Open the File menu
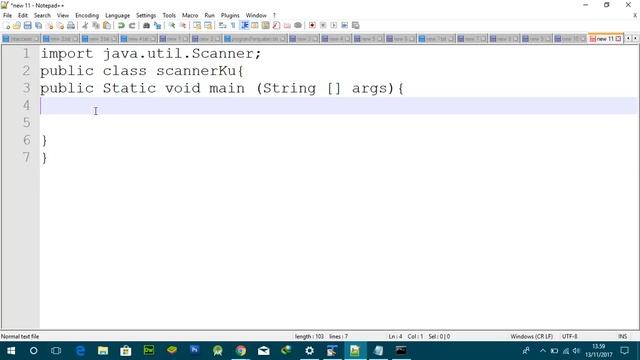 tap(7, 16)
